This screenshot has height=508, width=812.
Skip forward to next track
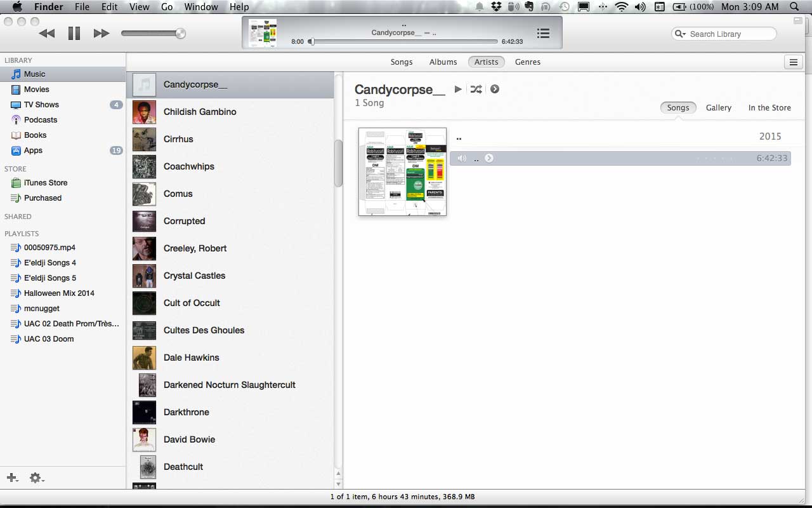point(101,34)
